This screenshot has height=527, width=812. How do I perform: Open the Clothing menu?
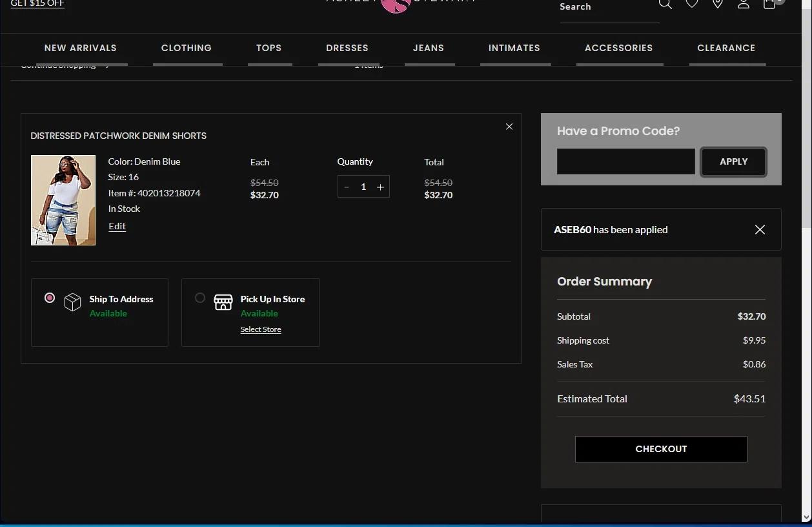click(187, 48)
